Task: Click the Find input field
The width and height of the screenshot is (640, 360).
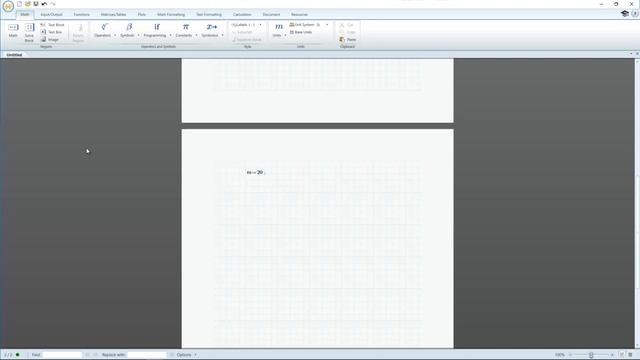Action: click(62, 355)
